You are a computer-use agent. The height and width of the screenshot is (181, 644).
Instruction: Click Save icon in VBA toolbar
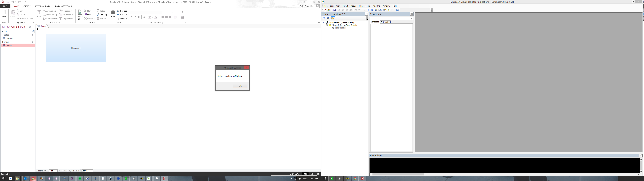tap(334, 10)
